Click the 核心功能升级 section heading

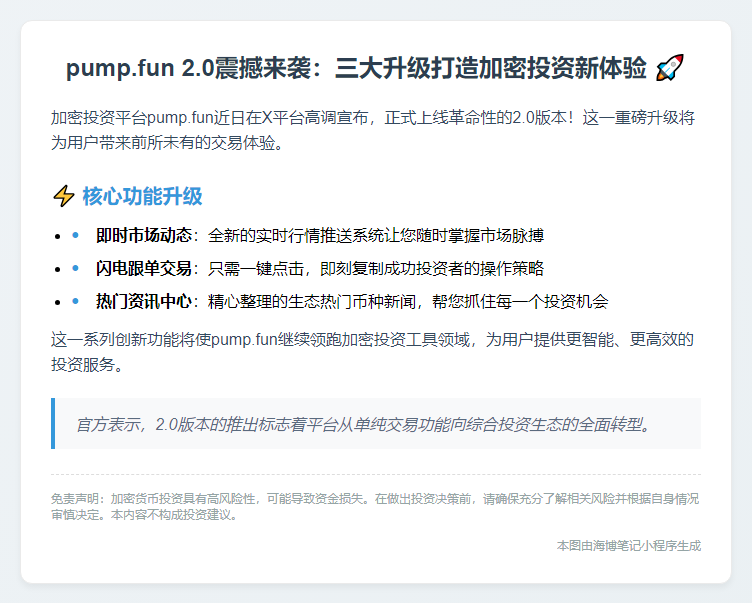tap(142, 196)
